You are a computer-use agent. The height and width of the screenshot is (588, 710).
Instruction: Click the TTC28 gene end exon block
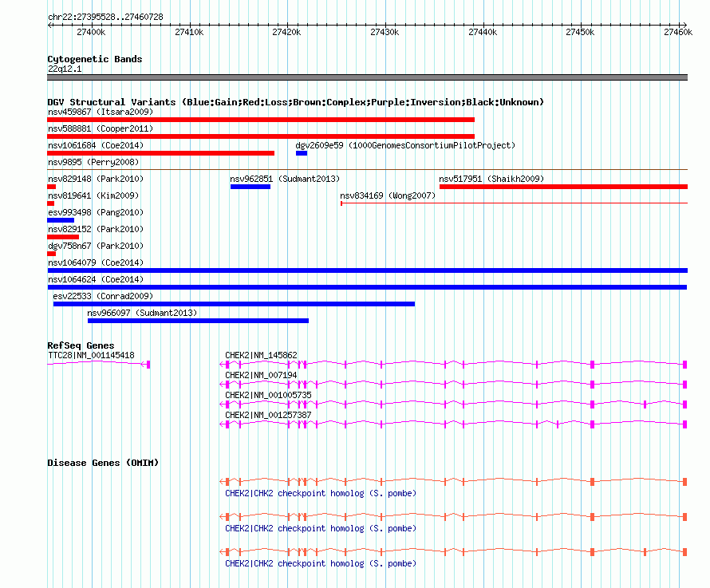point(148,365)
